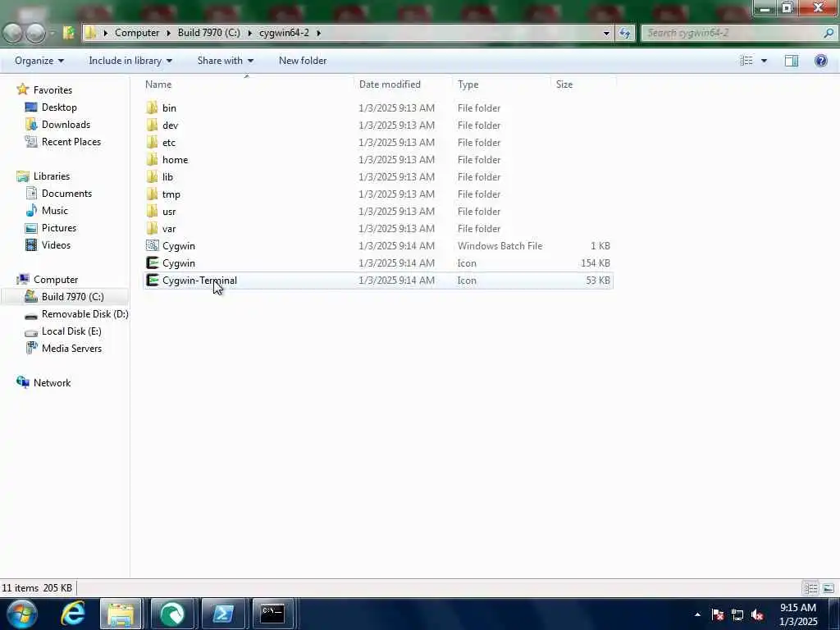The image size is (840, 630).
Task: Select Music library
Action: [x=55, y=211]
